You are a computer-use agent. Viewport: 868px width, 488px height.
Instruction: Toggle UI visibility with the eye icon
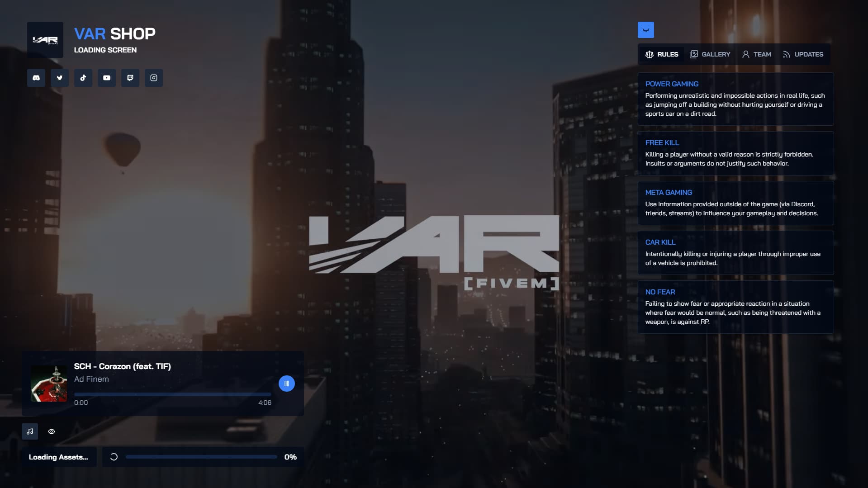pyautogui.click(x=52, y=431)
